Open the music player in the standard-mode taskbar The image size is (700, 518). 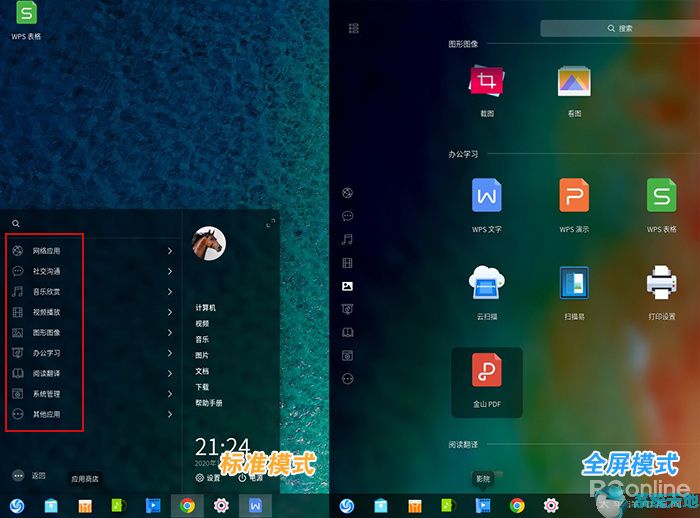(x=119, y=505)
